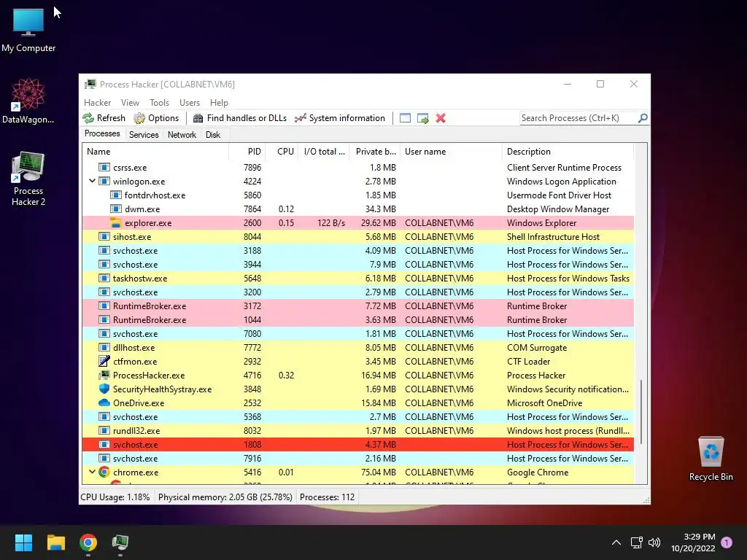Click the explorer.exe folder icon
This screenshot has height=560, width=747.
116,222
